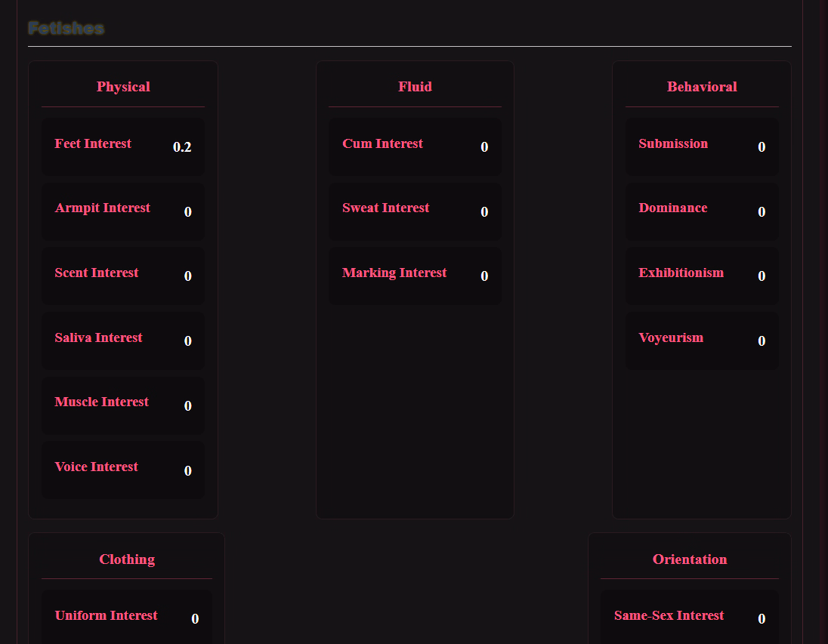Image resolution: width=828 pixels, height=644 pixels.
Task: Click the Uniform Interest label
Action: [106, 615]
